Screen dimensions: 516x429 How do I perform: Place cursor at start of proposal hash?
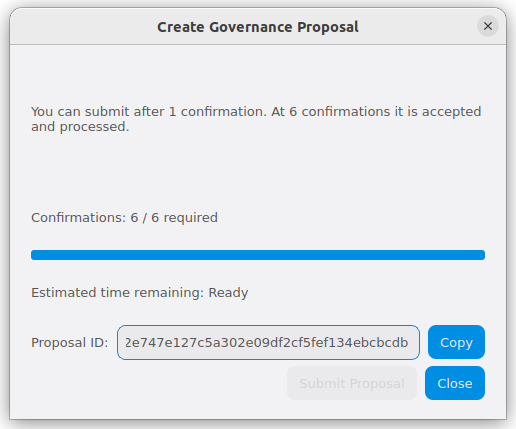(125, 343)
